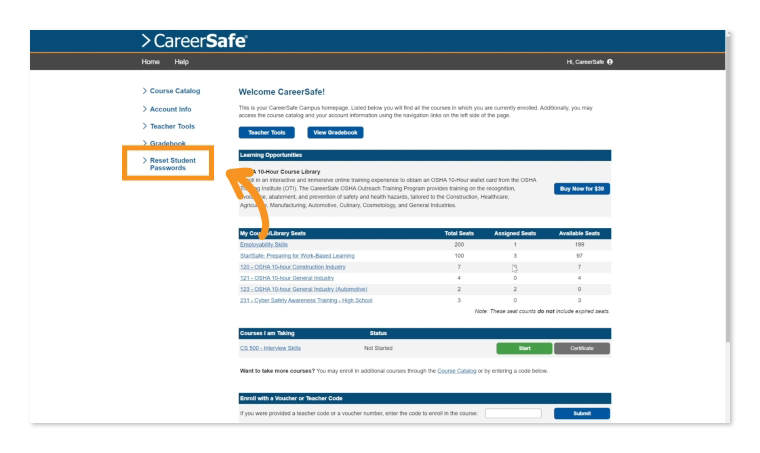Open Account Info in the sidebar
This screenshot has width=760, height=453.
coord(170,109)
